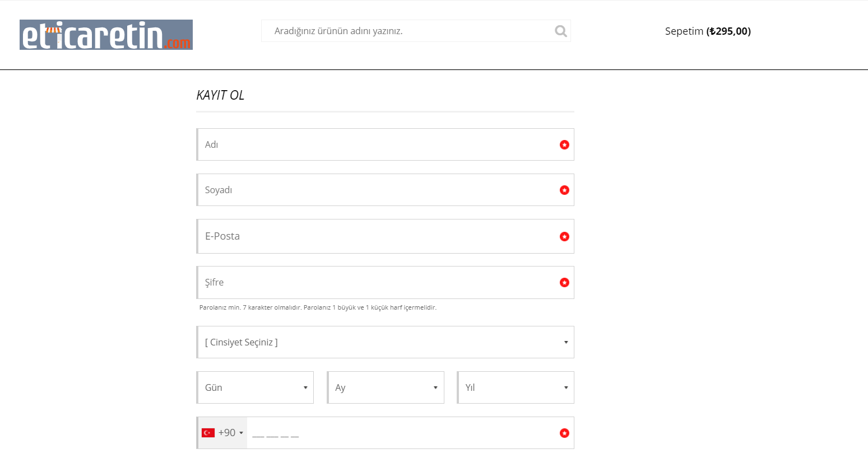This screenshot has width=868, height=458.
Task: Click the red required icon in Adı field
Action: pyautogui.click(x=564, y=144)
